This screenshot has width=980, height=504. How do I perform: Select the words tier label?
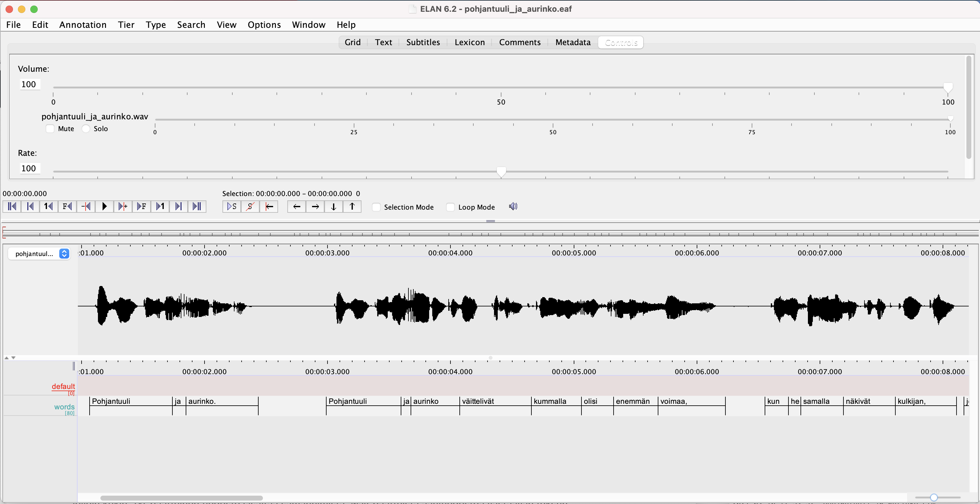(x=64, y=407)
